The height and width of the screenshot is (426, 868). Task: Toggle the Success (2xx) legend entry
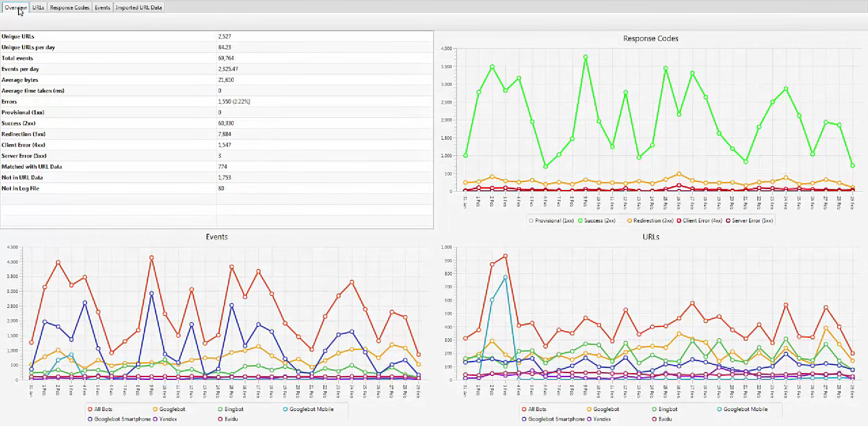click(598, 220)
